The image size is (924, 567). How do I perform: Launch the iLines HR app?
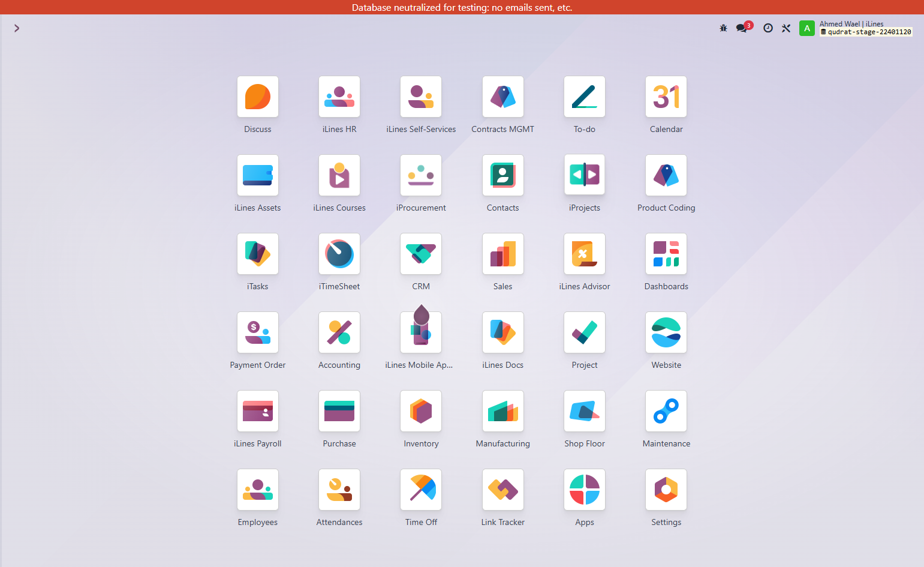point(339,97)
